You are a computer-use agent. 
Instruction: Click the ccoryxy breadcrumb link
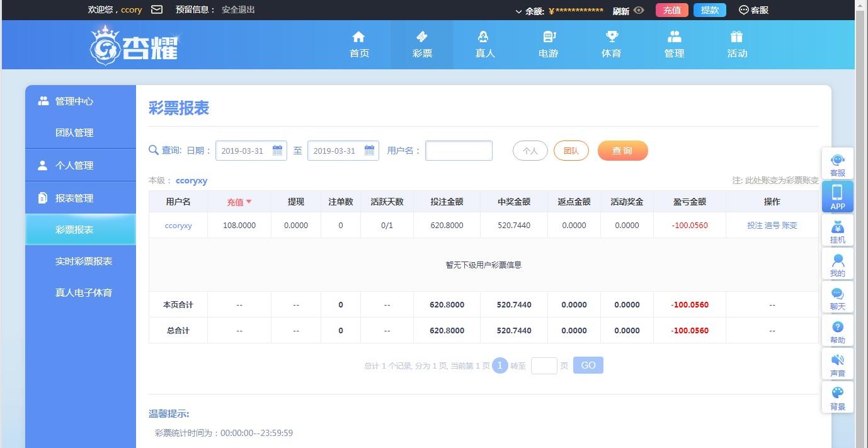pos(191,180)
